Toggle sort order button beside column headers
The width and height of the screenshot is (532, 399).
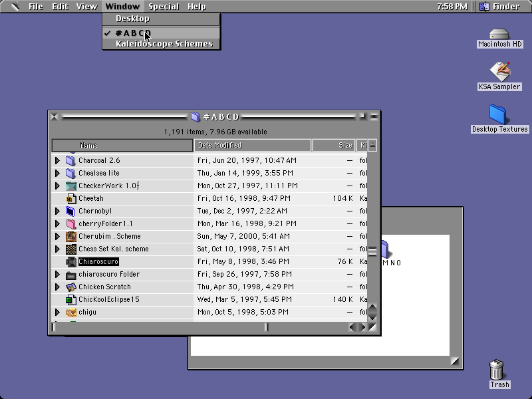372,146
